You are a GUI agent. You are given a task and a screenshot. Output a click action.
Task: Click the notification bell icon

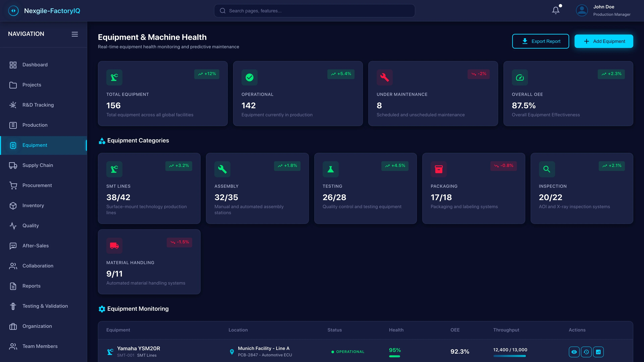click(555, 11)
